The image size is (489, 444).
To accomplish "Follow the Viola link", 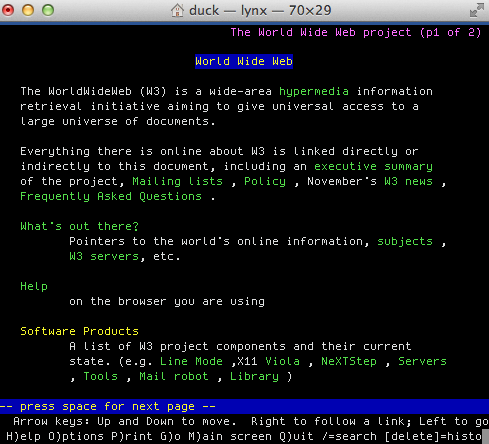I will 282,361.
